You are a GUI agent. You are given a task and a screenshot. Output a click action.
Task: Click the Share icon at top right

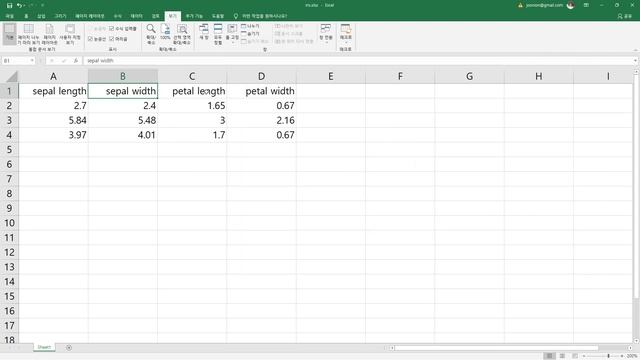[625, 16]
